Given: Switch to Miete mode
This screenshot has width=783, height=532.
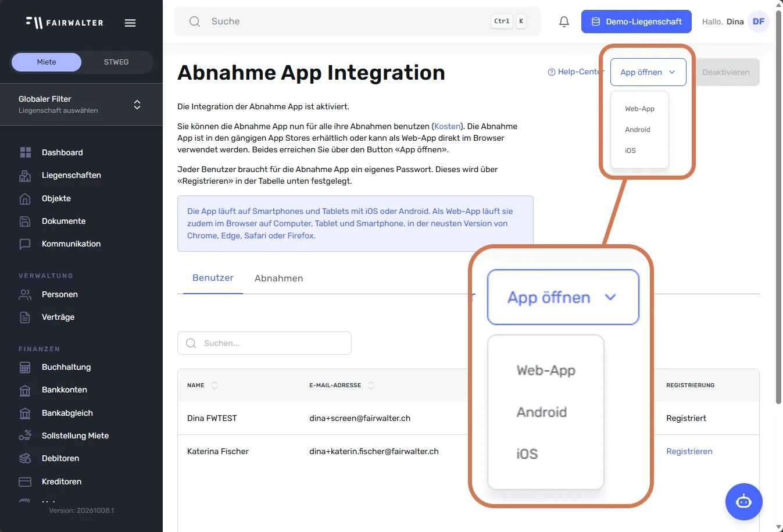Looking at the screenshot, I should 47,62.
